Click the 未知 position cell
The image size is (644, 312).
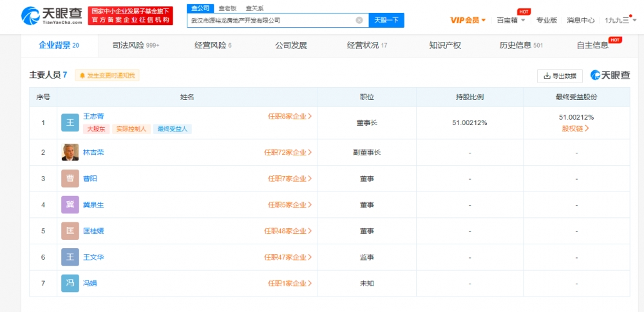pos(367,283)
